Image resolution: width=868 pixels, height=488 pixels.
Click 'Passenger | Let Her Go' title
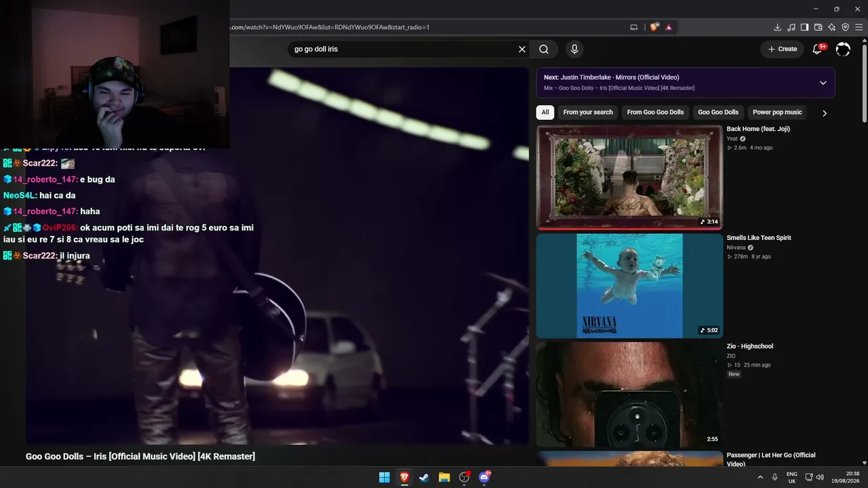click(x=771, y=460)
